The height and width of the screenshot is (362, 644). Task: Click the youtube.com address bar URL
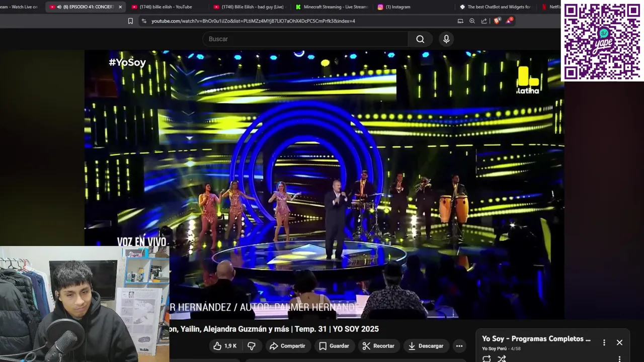click(253, 21)
